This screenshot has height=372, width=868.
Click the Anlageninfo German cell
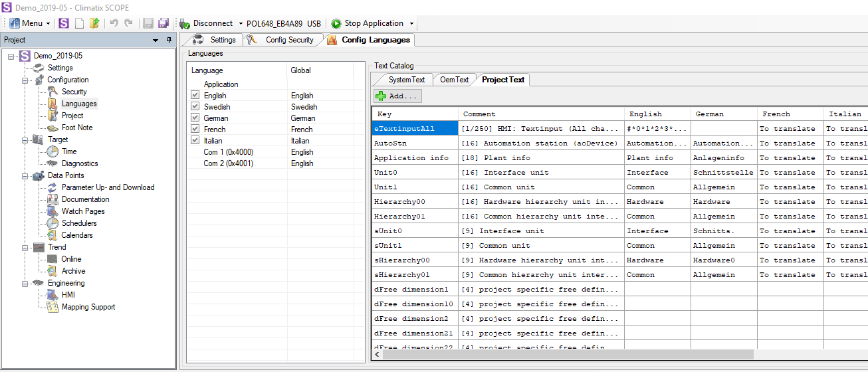(x=724, y=158)
